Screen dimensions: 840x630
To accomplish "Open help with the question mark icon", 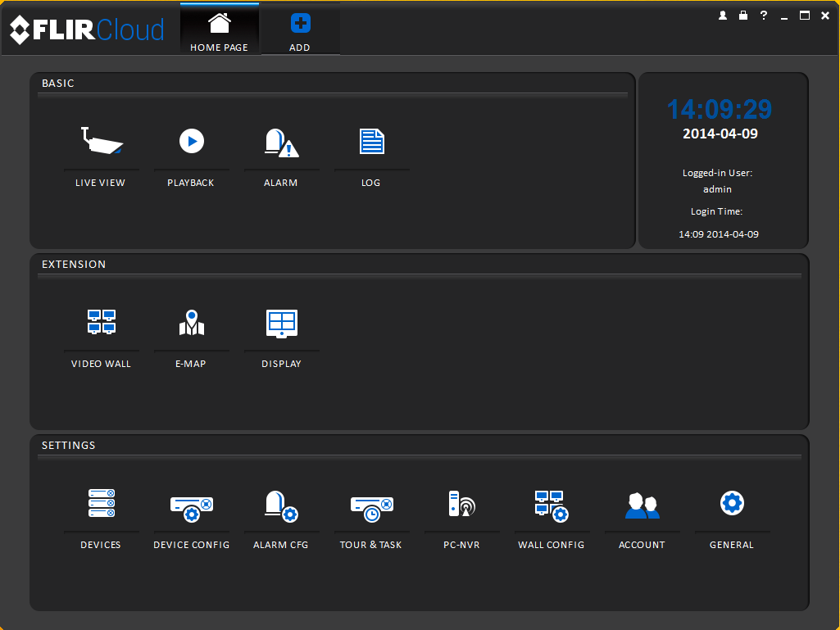I will (764, 16).
